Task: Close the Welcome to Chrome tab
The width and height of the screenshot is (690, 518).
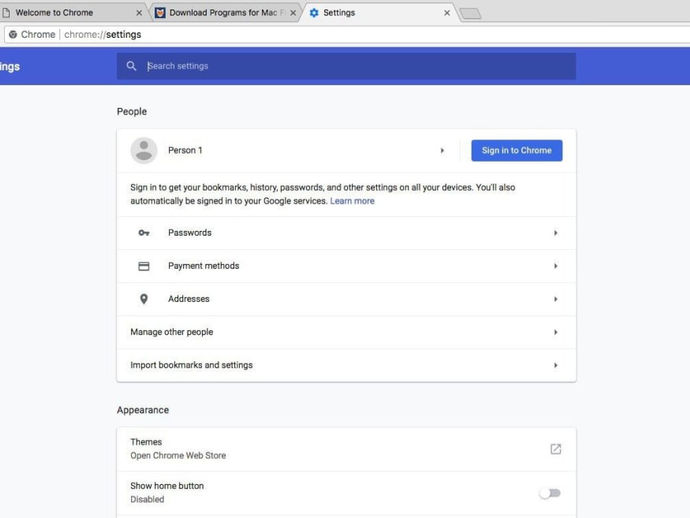Action: click(139, 13)
